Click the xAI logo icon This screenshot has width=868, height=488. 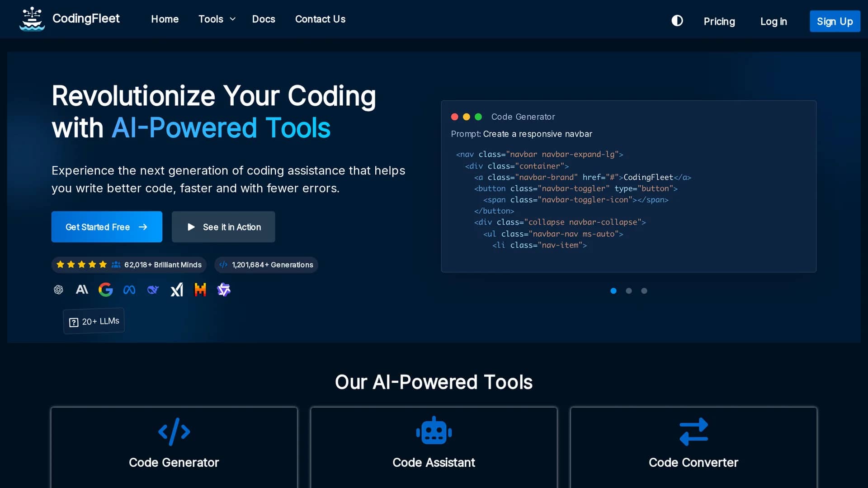point(177,290)
